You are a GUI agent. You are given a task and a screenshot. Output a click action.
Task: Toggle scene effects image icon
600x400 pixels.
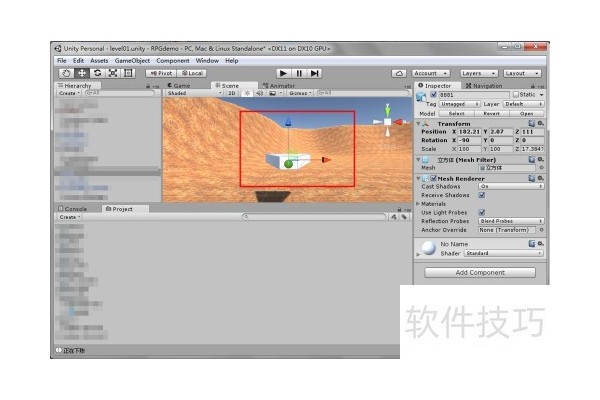pos(272,93)
